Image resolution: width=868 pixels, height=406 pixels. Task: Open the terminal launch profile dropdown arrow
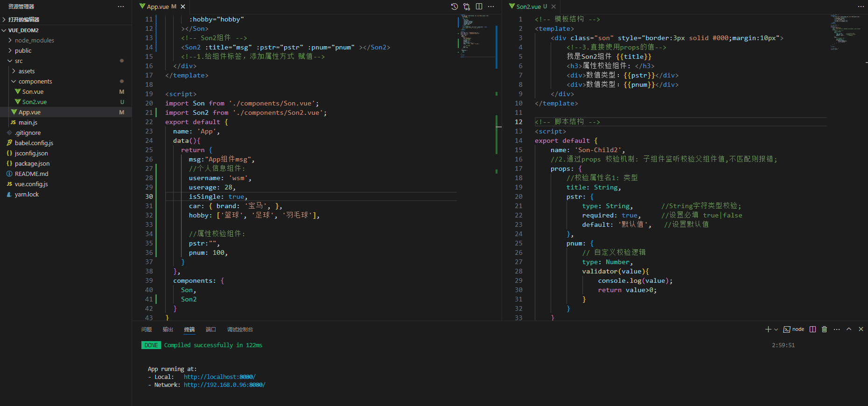[x=776, y=329]
